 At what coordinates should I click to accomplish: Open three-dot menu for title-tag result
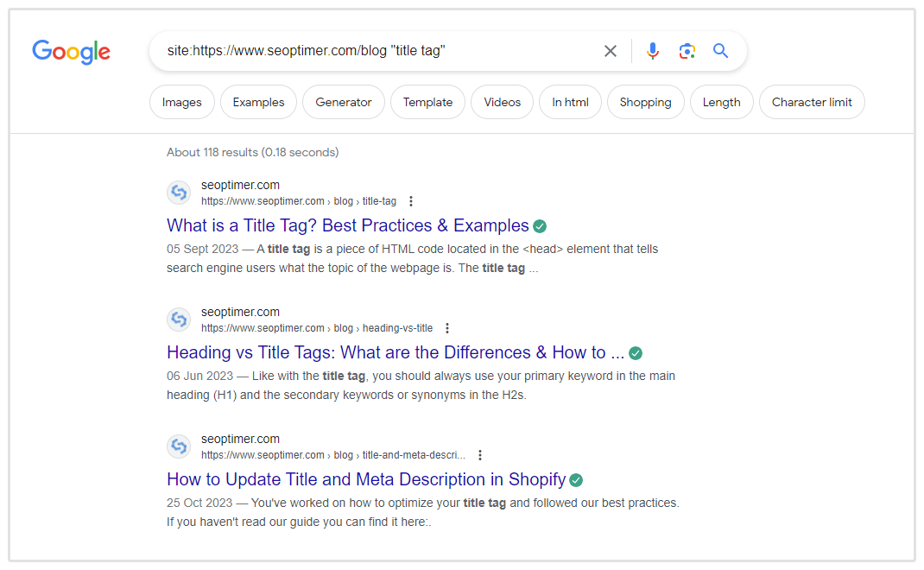pyautogui.click(x=411, y=201)
